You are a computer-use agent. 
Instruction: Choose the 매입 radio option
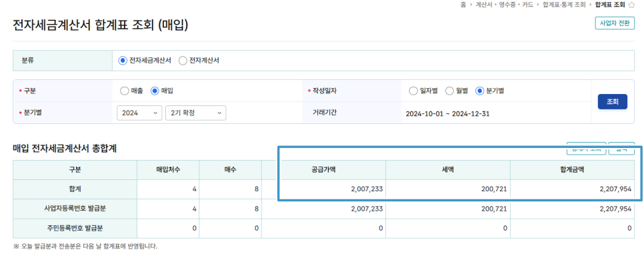coord(155,91)
